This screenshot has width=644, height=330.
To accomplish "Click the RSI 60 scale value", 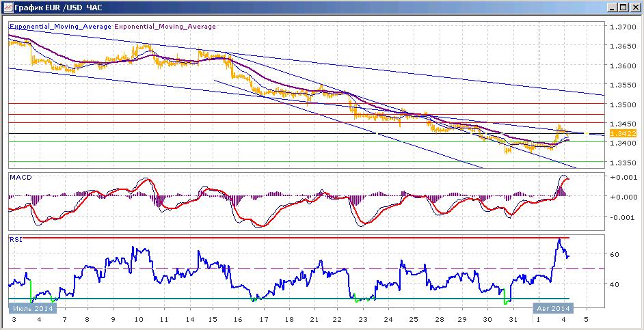I will pyautogui.click(x=616, y=254).
